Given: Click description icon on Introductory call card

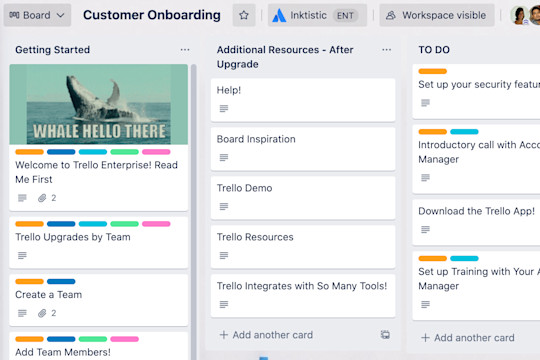Looking at the screenshot, I should pyautogui.click(x=425, y=177).
